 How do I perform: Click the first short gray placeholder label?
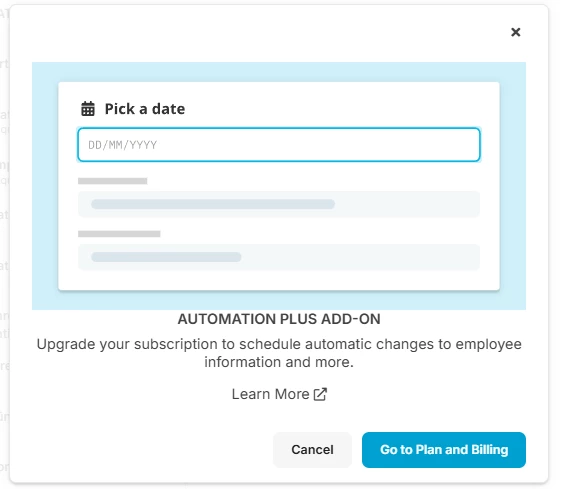pyautogui.click(x=112, y=181)
